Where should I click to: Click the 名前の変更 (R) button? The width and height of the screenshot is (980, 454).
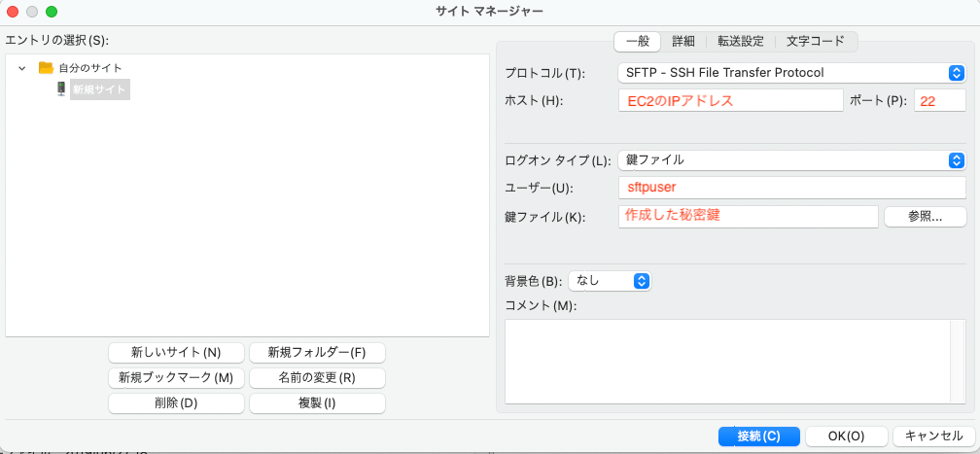(x=317, y=378)
